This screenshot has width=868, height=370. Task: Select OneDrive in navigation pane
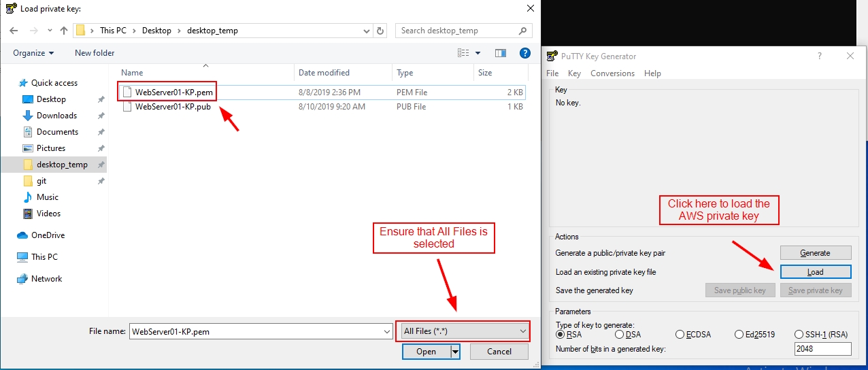point(48,235)
